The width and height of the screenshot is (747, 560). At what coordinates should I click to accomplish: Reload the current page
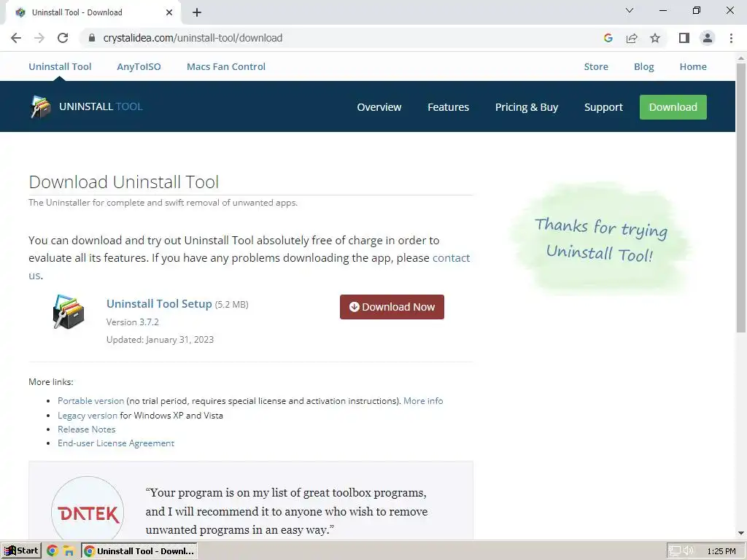pyautogui.click(x=63, y=38)
